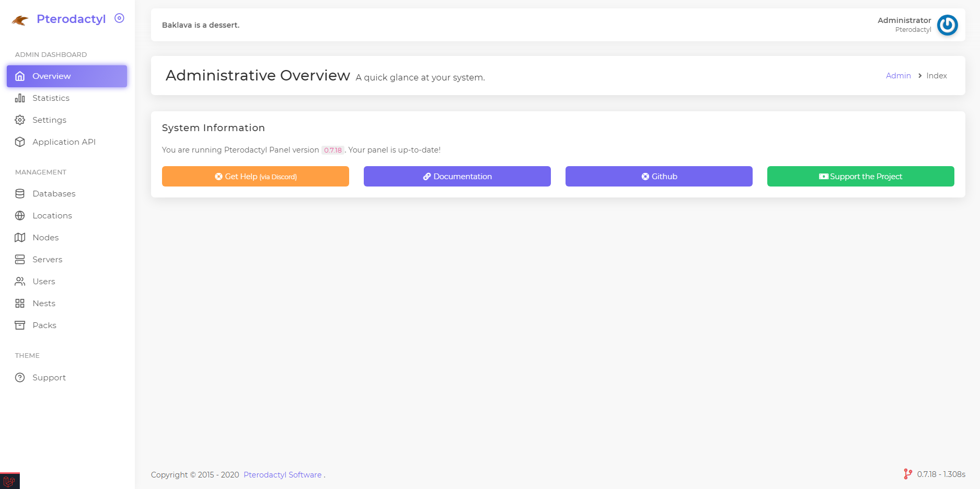Click the Pterodactyl bird logo icon

[x=20, y=20]
